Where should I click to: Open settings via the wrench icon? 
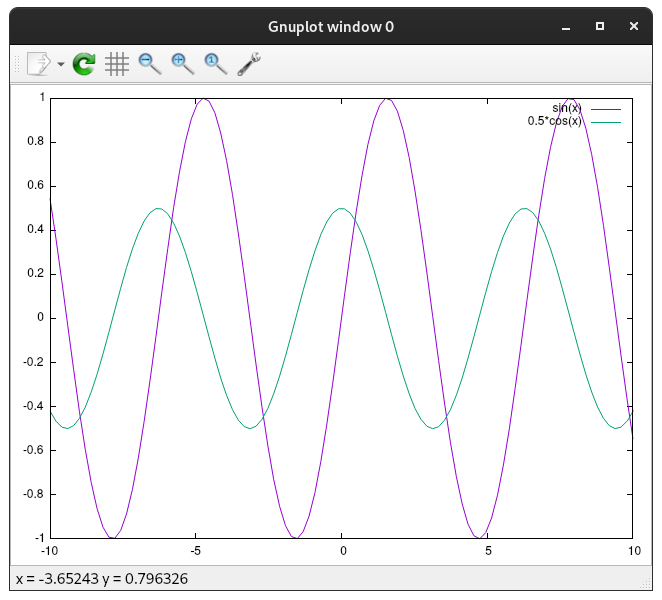coord(249,64)
